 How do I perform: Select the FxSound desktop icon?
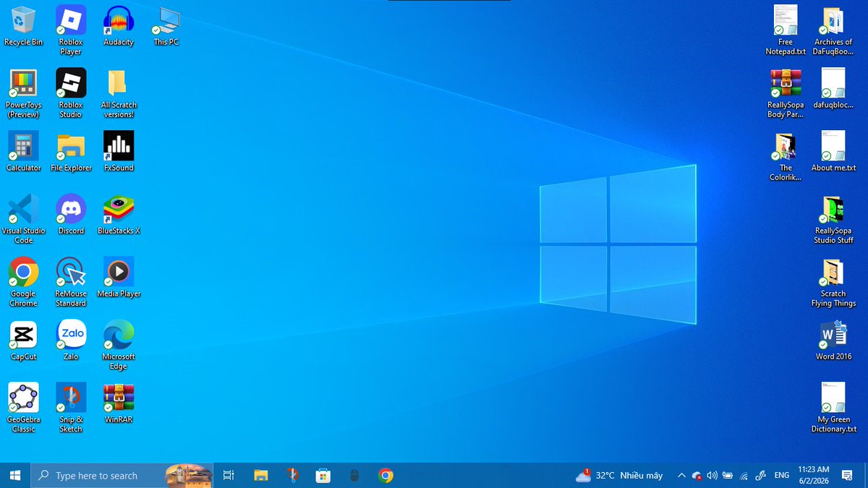pyautogui.click(x=119, y=152)
